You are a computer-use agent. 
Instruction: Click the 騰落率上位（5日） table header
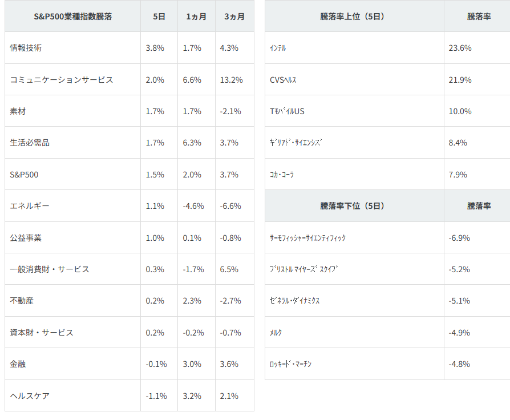point(353,17)
